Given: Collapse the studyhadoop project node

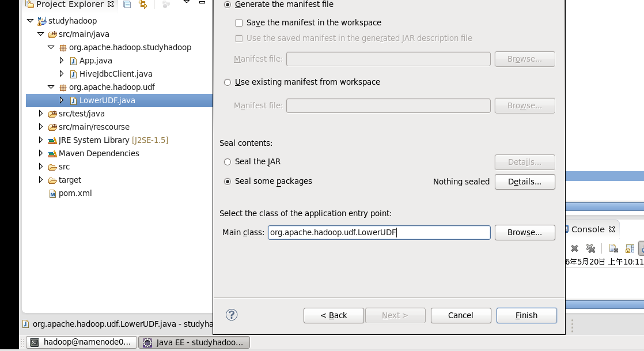Looking at the screenshot, I should (x=30, y=21).
